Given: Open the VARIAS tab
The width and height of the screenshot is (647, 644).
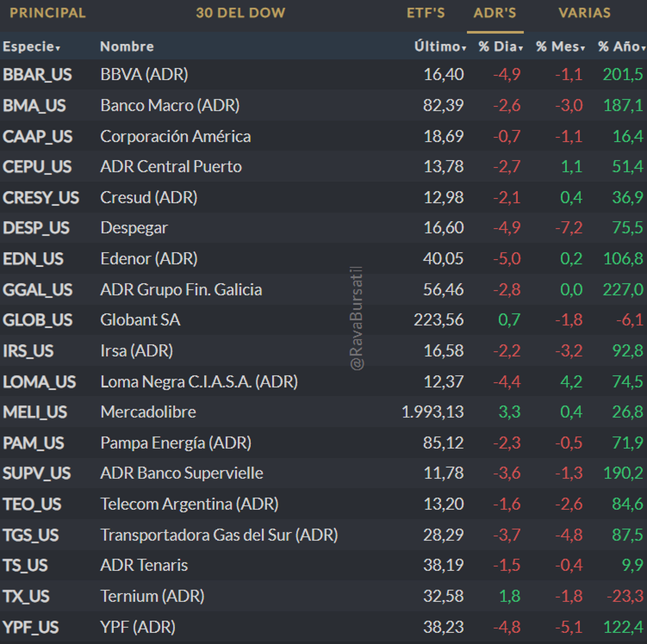Looking at the screenshot, I should pyautogui.click(x=584, y=13).
